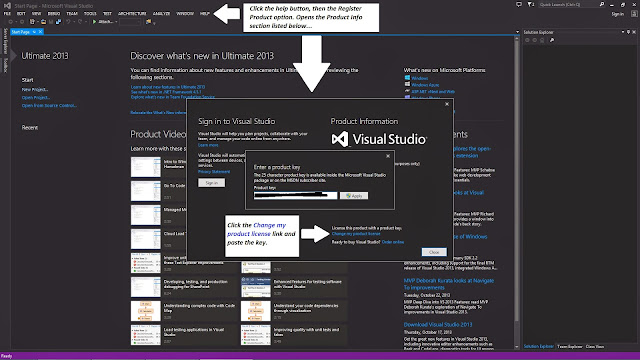This screenshot has height=360, width=640.
Task: Switch to the Solution Explorer bottom tab
Action: [538, 347]
